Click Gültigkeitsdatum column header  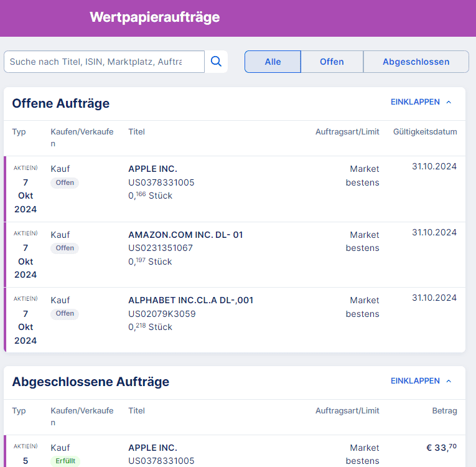[x=425, y=131]
